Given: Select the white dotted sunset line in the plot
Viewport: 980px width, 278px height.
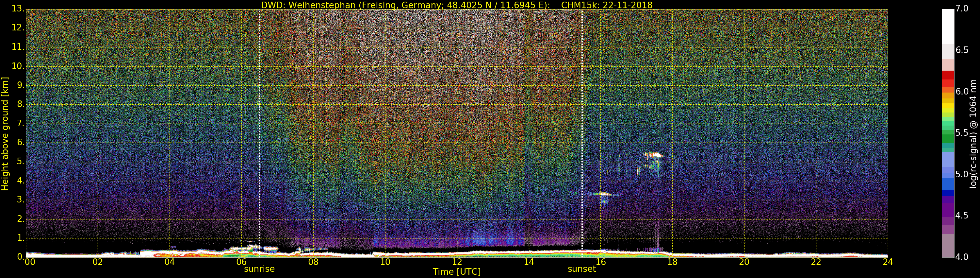Looking at the screenshot, I should (582, 114).
